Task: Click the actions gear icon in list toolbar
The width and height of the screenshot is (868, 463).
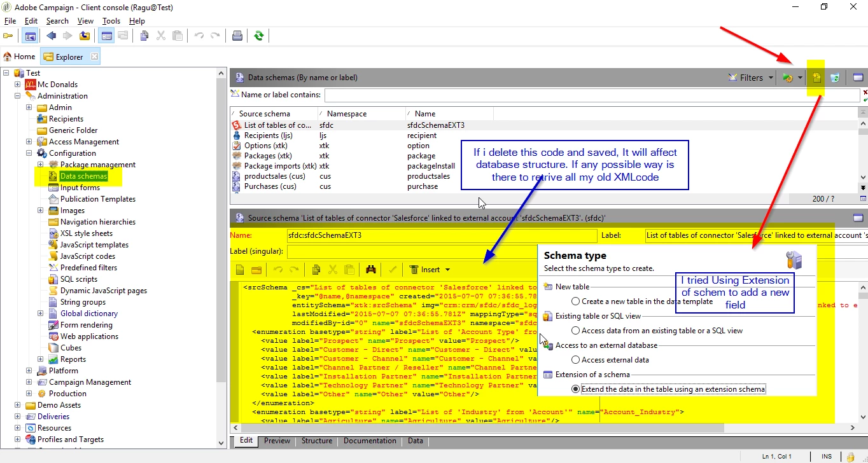Action: pyautogui.click(x=788, y=78)
